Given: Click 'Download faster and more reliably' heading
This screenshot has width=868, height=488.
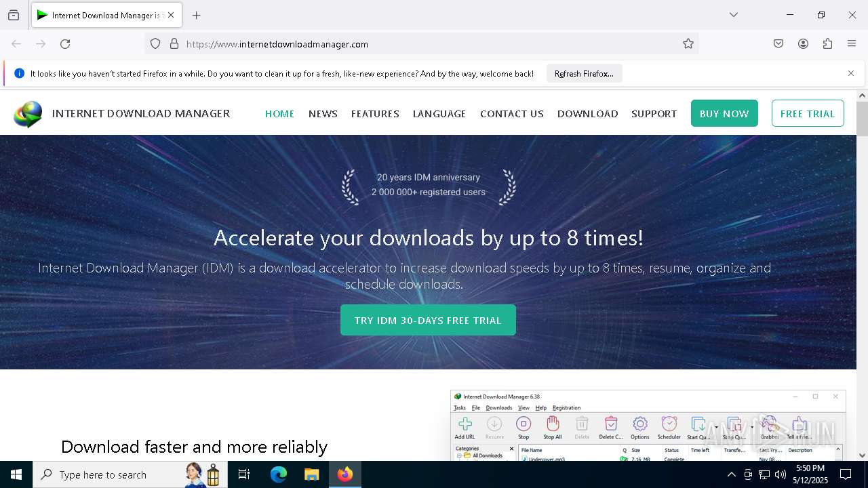Looking at the screenshot, I should pos(194,447).
